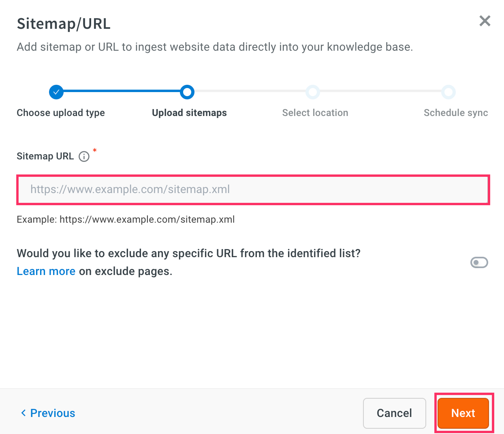The height and width of the screenshot is (434, 504).
Task: Click the Schedule sync step circle
Action: pyautogui.click(x=448, y=92)
